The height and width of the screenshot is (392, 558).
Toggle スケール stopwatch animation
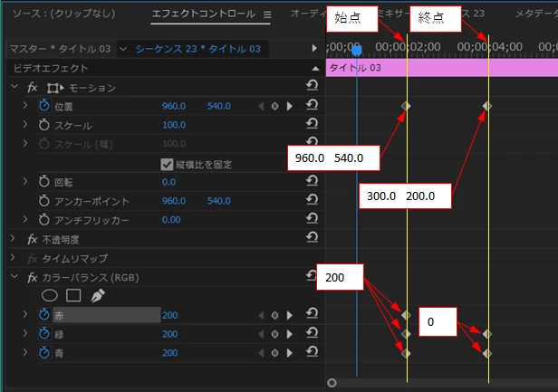coord(44,125)
